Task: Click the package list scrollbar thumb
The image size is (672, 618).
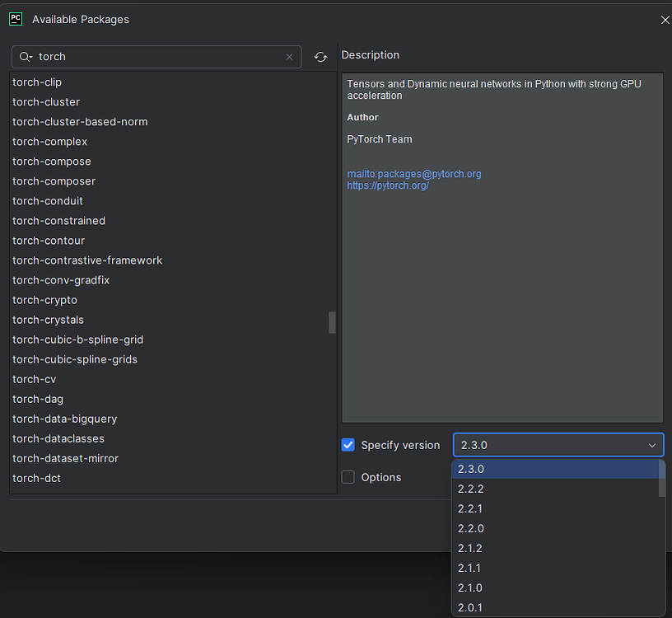Action: click(332, 322)
